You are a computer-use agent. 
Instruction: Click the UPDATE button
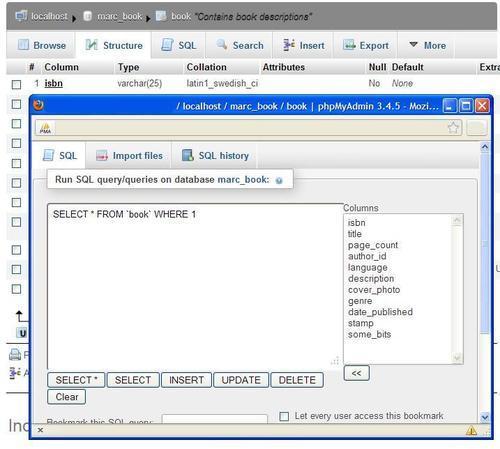(241, 380)
